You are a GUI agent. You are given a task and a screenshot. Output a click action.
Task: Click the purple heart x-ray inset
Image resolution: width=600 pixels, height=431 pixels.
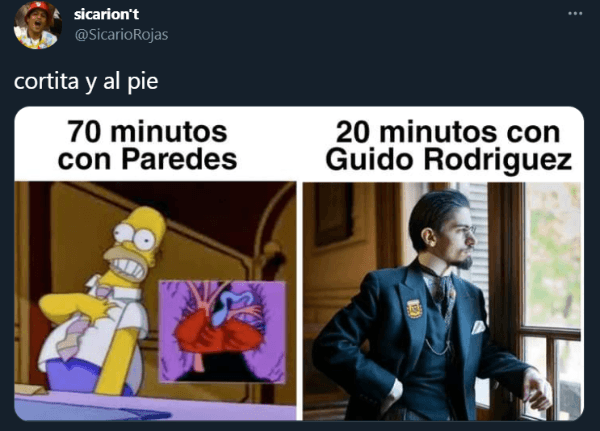pyautogui.click(x=222, y=331)
